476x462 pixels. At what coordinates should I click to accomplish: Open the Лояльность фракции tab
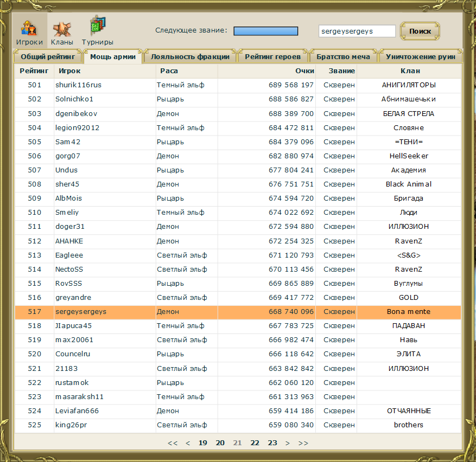[190, 56]
